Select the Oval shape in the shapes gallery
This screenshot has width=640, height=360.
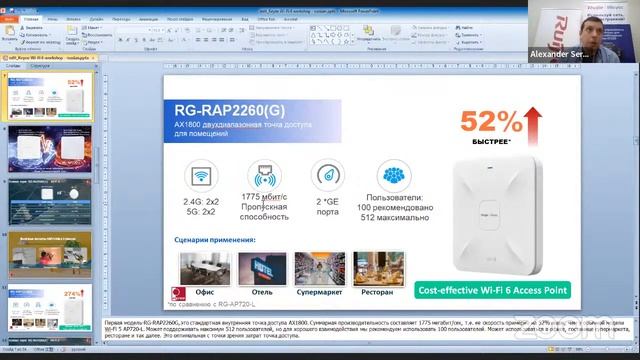(340, 28)
